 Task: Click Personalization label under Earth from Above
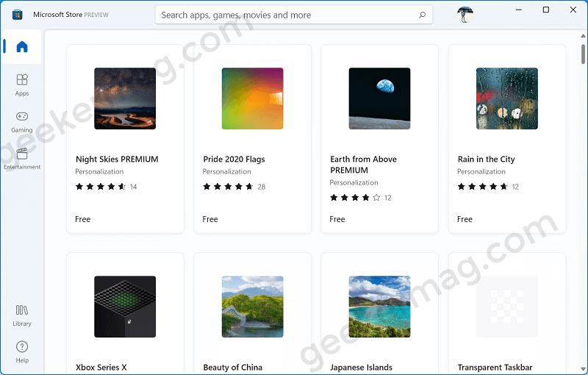(x=354, y=182)
